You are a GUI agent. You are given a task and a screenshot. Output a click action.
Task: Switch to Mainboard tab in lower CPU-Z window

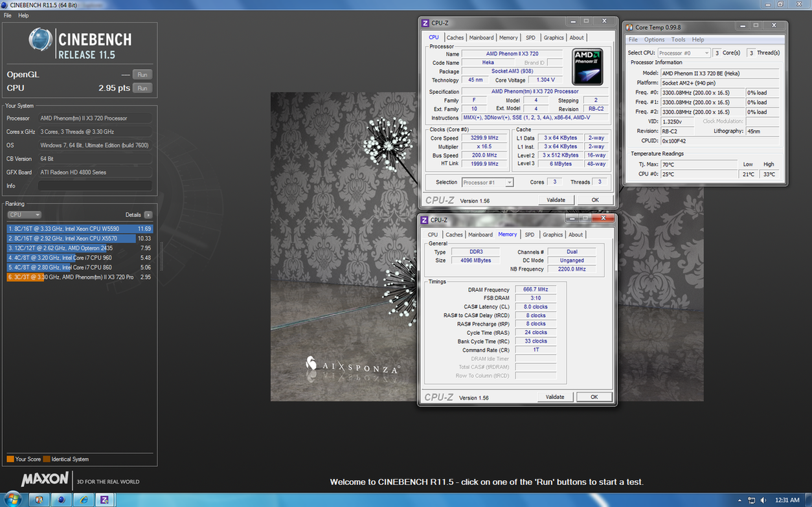(480, 234)
